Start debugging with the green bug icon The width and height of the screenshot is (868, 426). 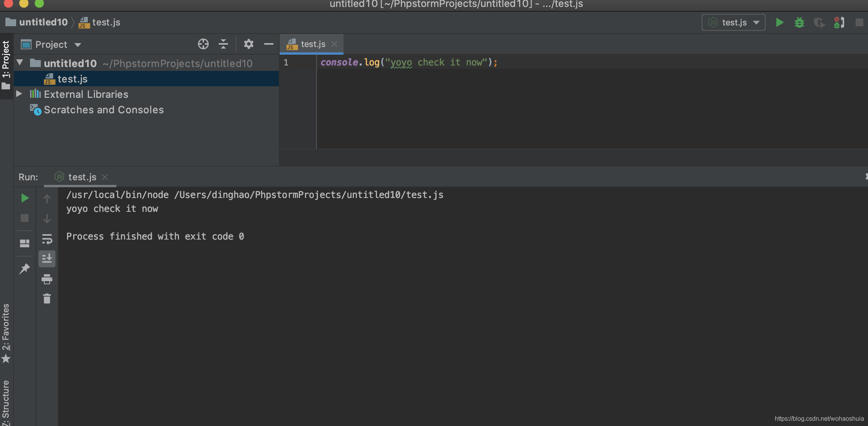(799, 22)
